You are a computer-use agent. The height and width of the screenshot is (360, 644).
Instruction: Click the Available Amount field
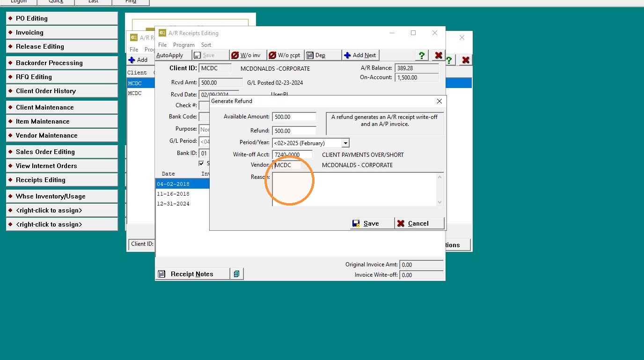coord(294,117)
